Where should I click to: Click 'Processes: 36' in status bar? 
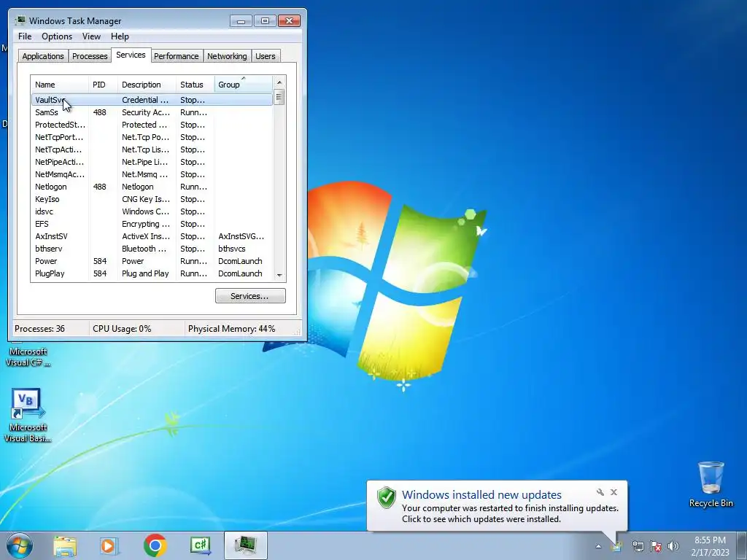(x=39, y=329)
